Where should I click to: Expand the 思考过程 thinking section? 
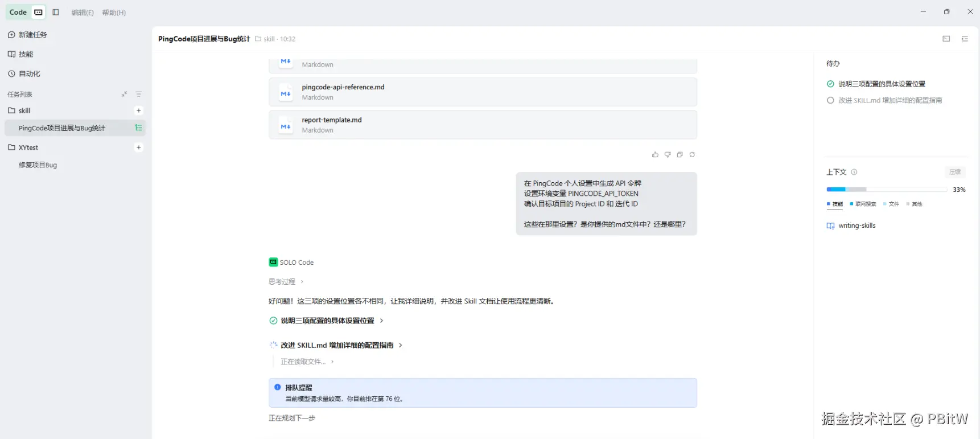(286, 282)
